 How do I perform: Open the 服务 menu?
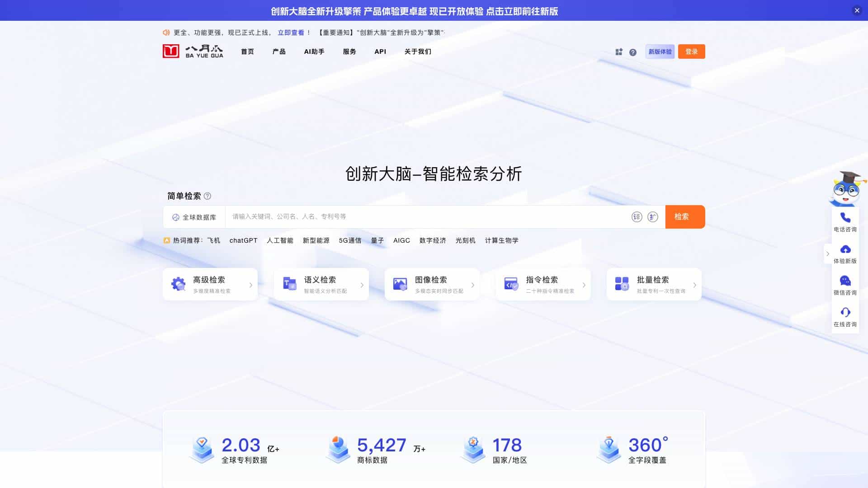pyautogui.click(x=349, y=52)
